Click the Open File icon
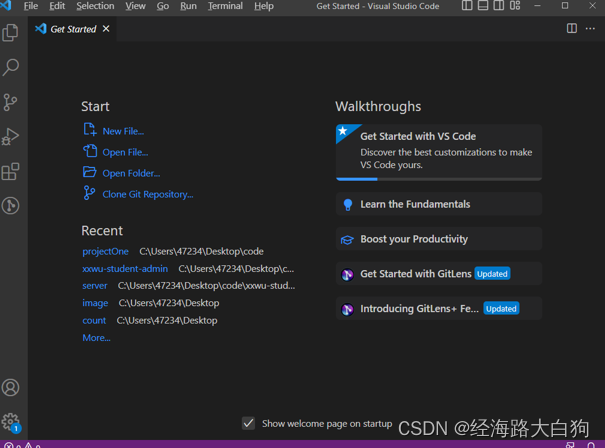Viewport: 605px width, 448px height. pyautogui.click(x=90, y=151)
